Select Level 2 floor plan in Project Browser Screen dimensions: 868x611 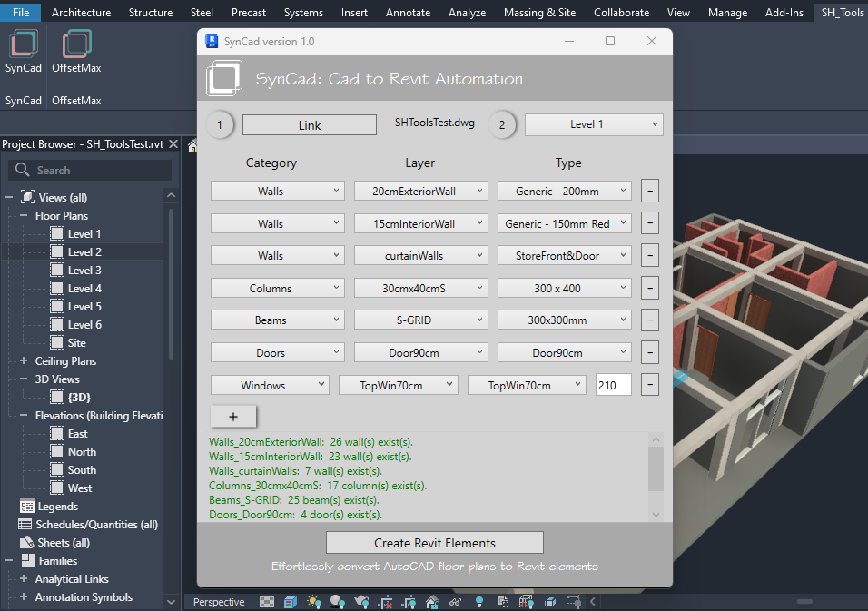coord(84,251)
